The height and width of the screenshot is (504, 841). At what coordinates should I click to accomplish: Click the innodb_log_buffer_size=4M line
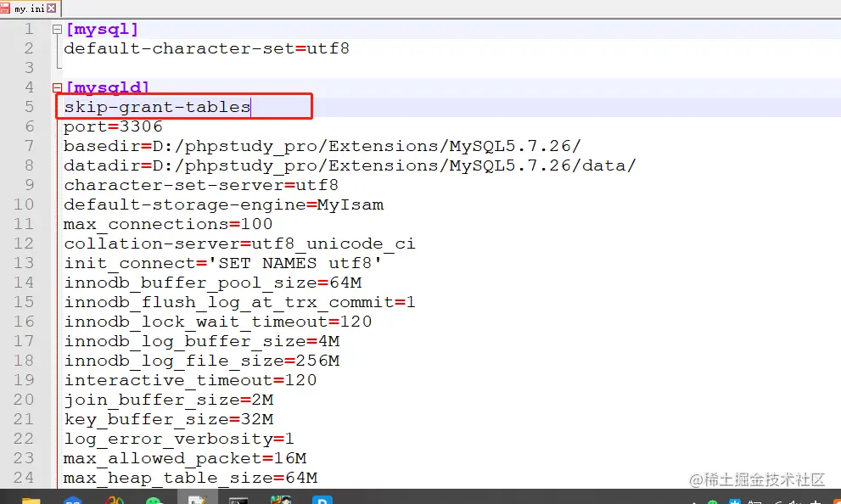click(202, 342)
